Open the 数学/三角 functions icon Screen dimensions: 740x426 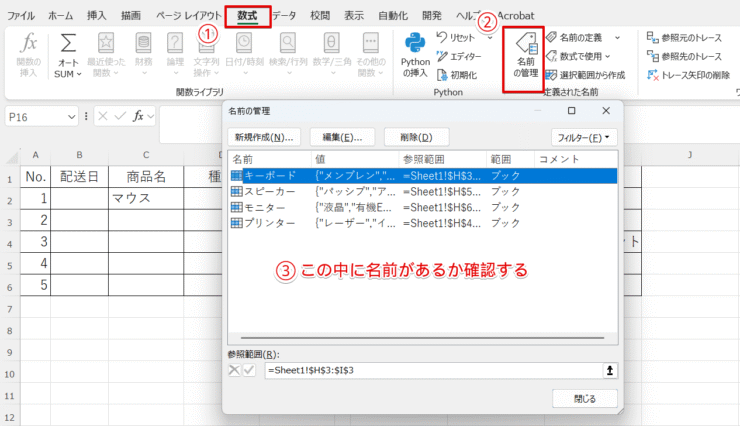tap(331, 43)
